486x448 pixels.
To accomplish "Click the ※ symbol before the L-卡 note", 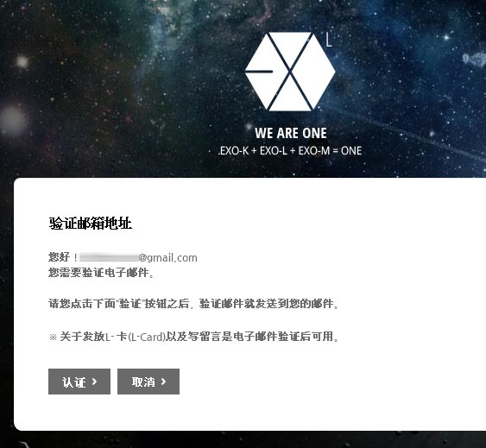I will [53, 337].
